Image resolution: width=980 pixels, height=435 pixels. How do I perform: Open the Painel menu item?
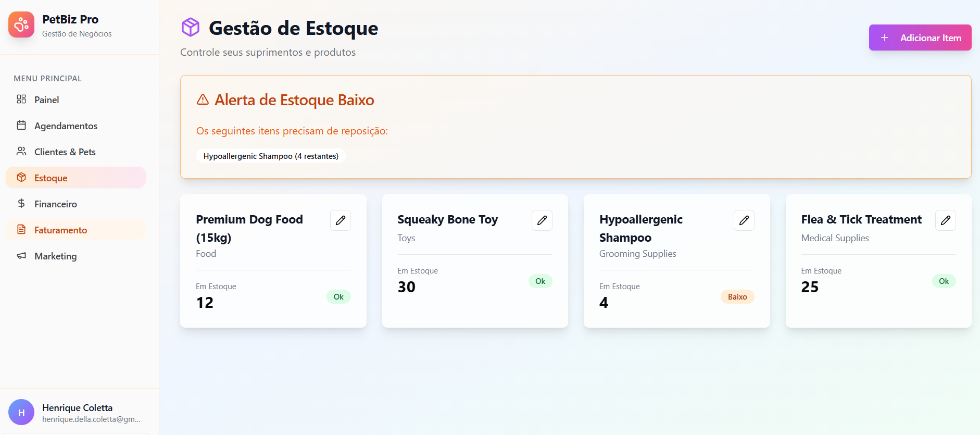[46, 100]
